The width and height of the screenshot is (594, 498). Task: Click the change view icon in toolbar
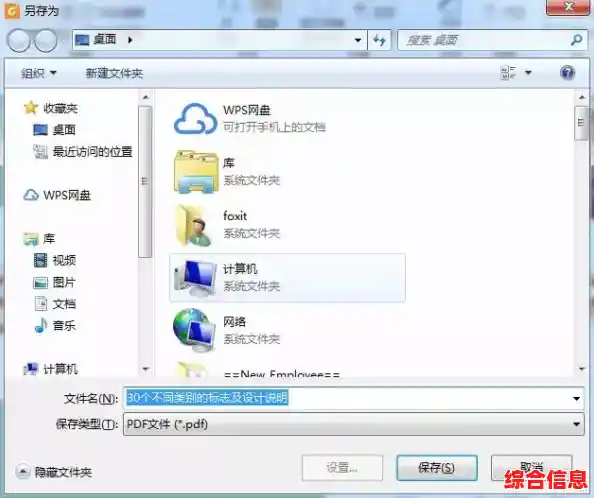(x=508, y=73)
